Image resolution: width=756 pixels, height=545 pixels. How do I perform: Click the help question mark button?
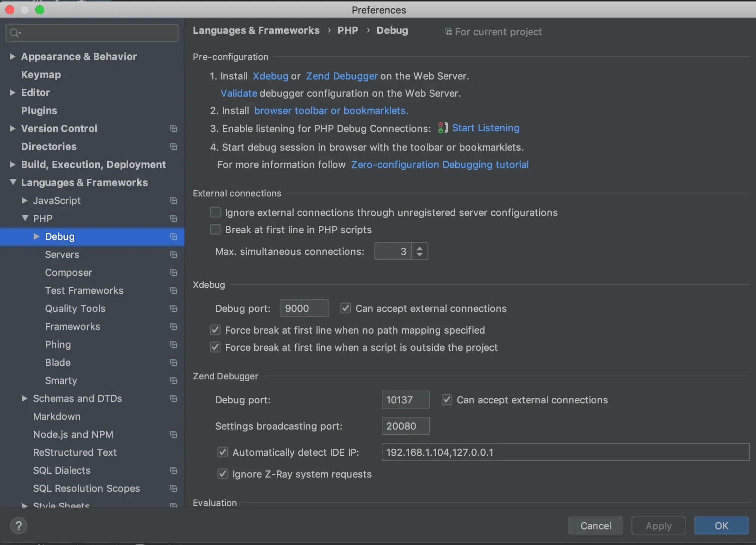18,526
